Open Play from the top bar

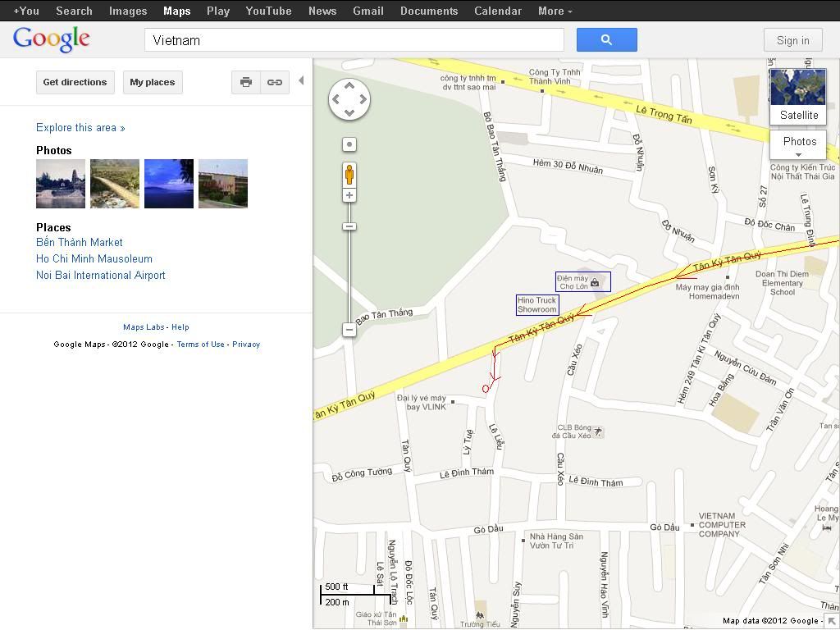218,11
